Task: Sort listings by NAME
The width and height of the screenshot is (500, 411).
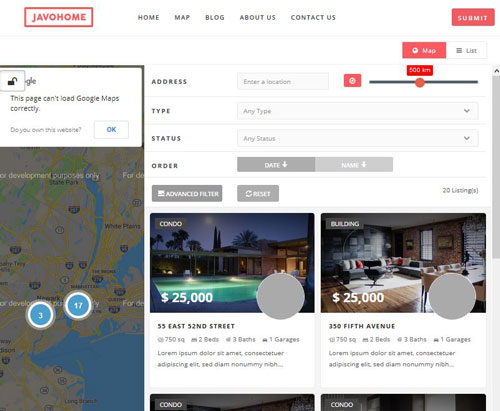Action: pos(354,165)
